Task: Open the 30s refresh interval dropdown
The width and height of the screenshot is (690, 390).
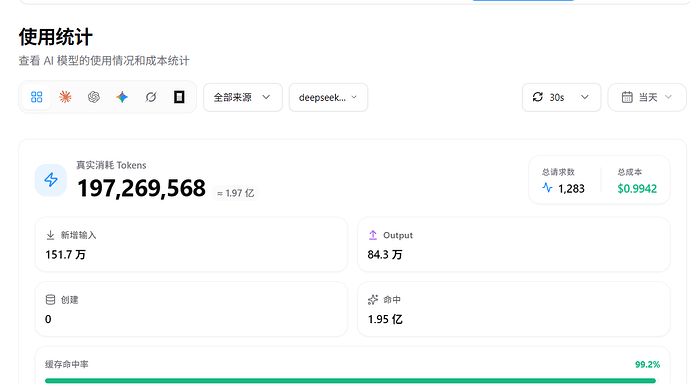Action: tap(561, 97)
